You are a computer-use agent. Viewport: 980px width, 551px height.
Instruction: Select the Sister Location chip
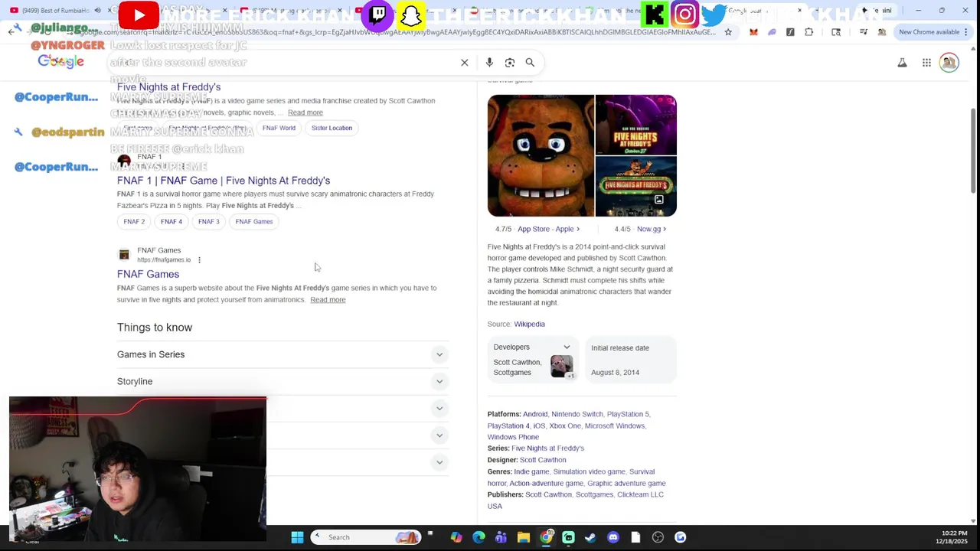332,128
